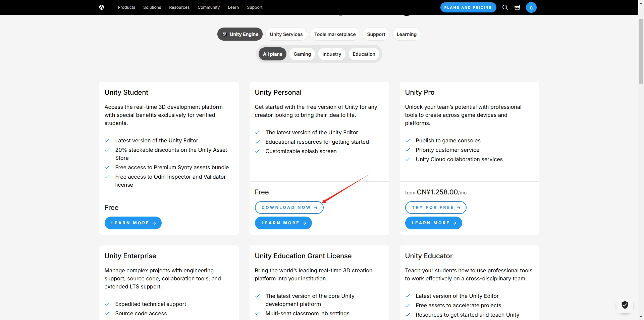This screenshot has width=644, height=320.
Task: Click 'Educational resources for getting started' text
Action: [317, 142]
